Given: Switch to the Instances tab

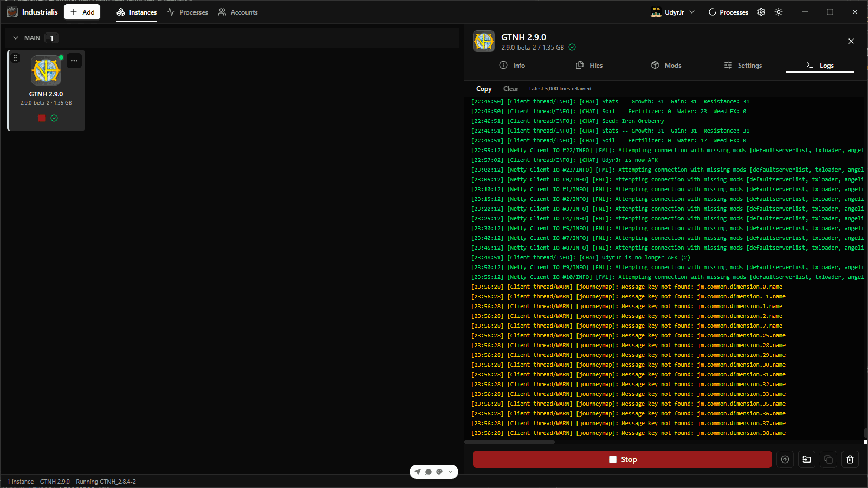Looking at the screenshot, I should tap(137, 12).
